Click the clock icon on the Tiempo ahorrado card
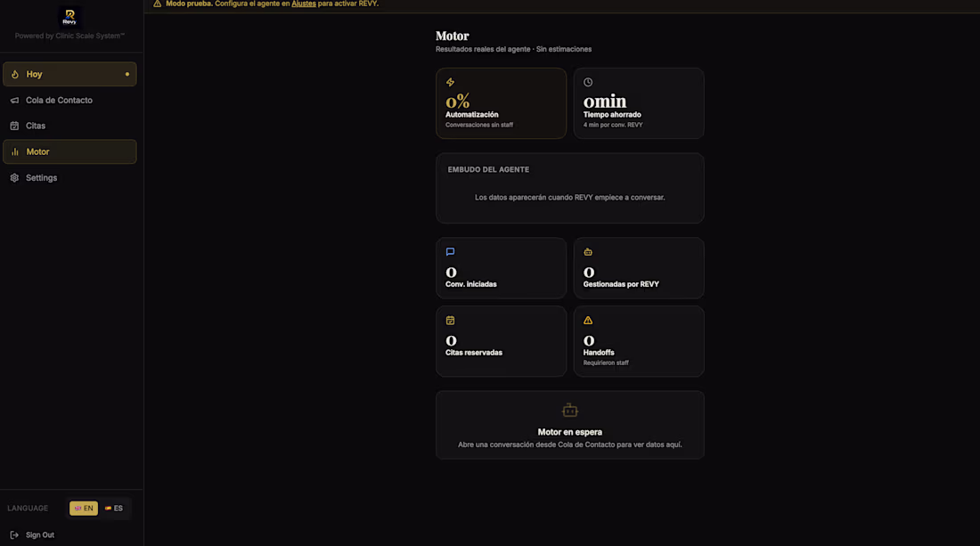Viewport: 980px width, 546px height. (588, 83)
